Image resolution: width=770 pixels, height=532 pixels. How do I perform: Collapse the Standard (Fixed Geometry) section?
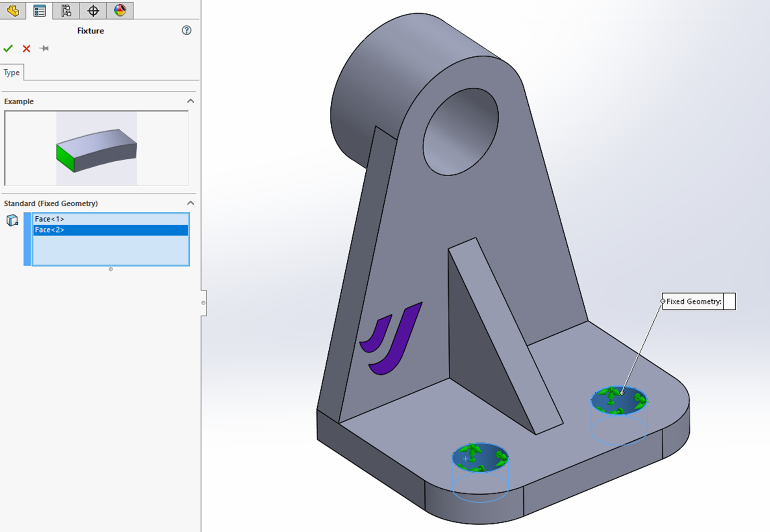(x=191, y=203)
